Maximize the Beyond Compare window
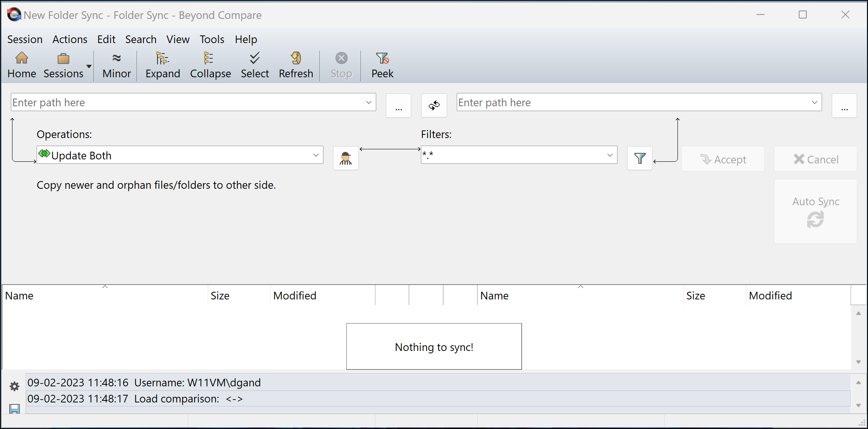The width and height of the screenshot is (868, 429). [x=803, y=15]
